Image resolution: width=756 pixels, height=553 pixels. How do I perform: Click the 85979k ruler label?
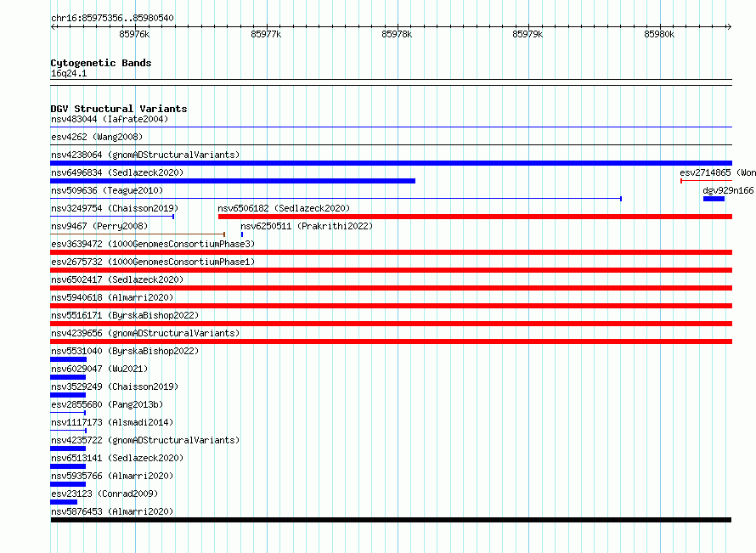point(528,34)
